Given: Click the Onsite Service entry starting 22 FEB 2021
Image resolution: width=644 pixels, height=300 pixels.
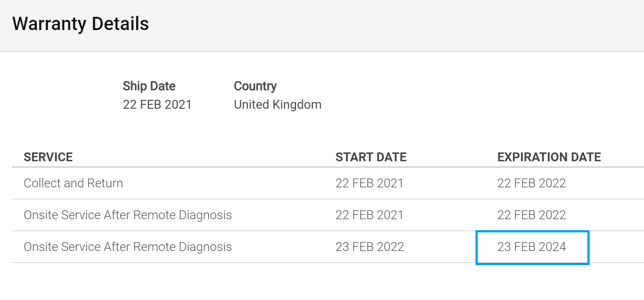Looking at the screenshot, I should (127, 215).
